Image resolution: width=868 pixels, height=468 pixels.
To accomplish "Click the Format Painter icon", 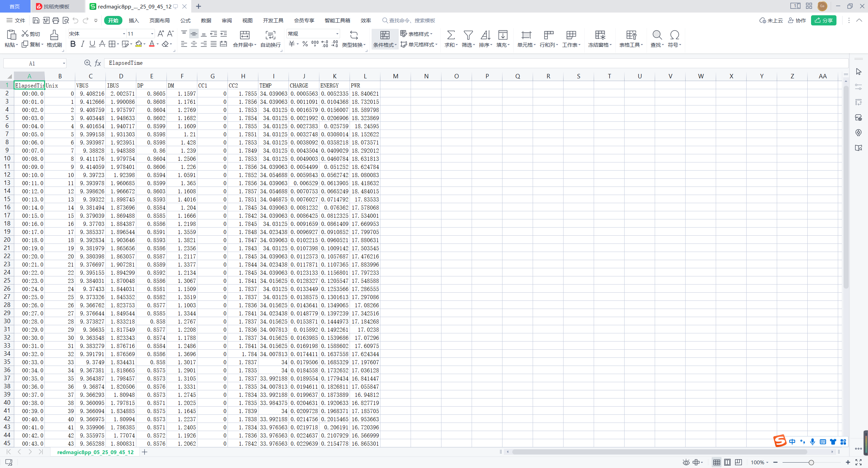I will pyautogui.click(x=54, y=35).
